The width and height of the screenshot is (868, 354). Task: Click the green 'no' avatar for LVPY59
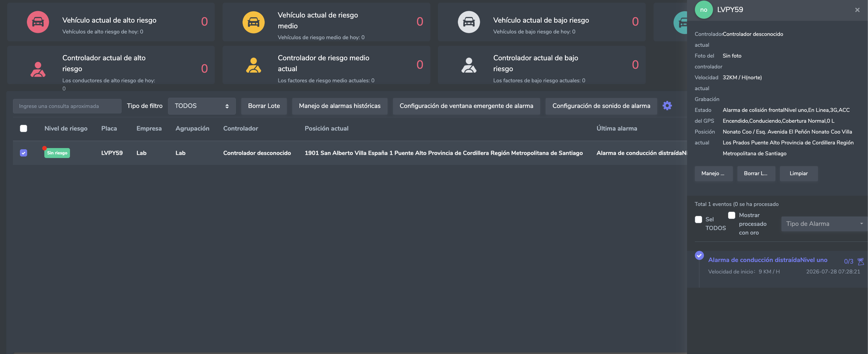(704, 10)
